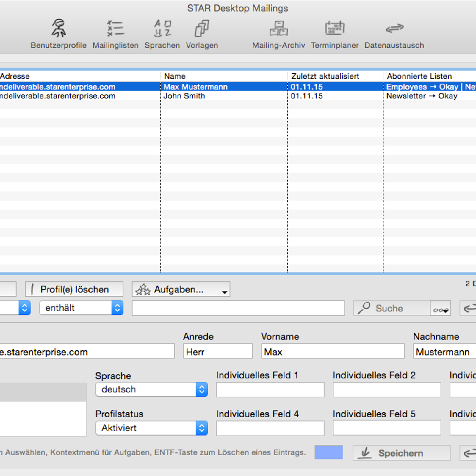476x476 pixels.
Task: Click the blue color swatch next to Speichern
Action: tap(329, 452)
